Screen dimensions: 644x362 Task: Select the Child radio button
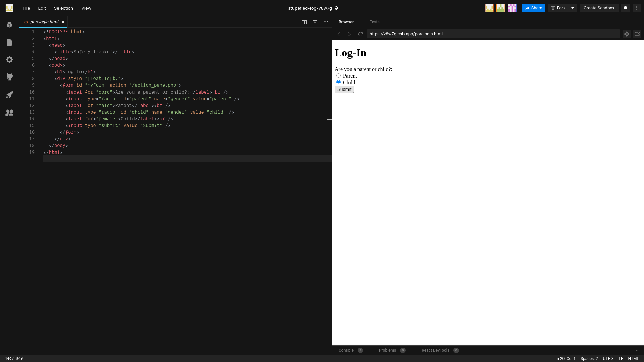pos(338,82)
